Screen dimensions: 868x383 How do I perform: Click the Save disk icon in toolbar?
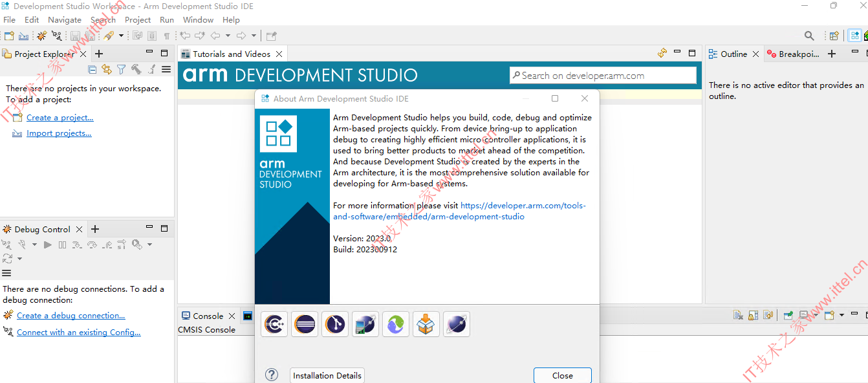(75, 36)
